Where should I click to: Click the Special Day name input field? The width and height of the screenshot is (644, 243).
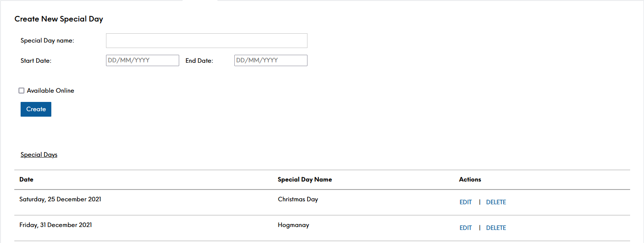coord(207,41)
